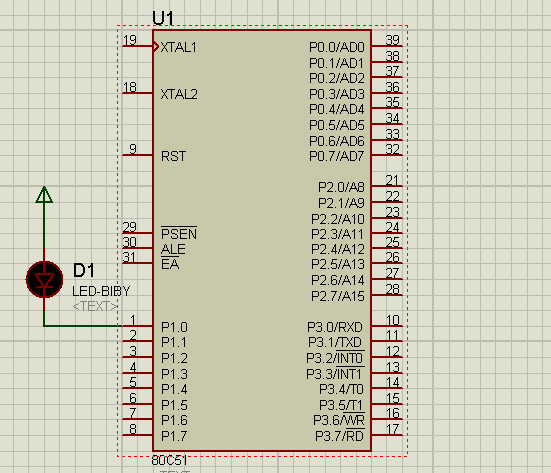Image resolution: width=551 pixels, height=473 pixels.
Task: Click pin number 10 beside P3.0/RXD
Action: pos(393,320)
